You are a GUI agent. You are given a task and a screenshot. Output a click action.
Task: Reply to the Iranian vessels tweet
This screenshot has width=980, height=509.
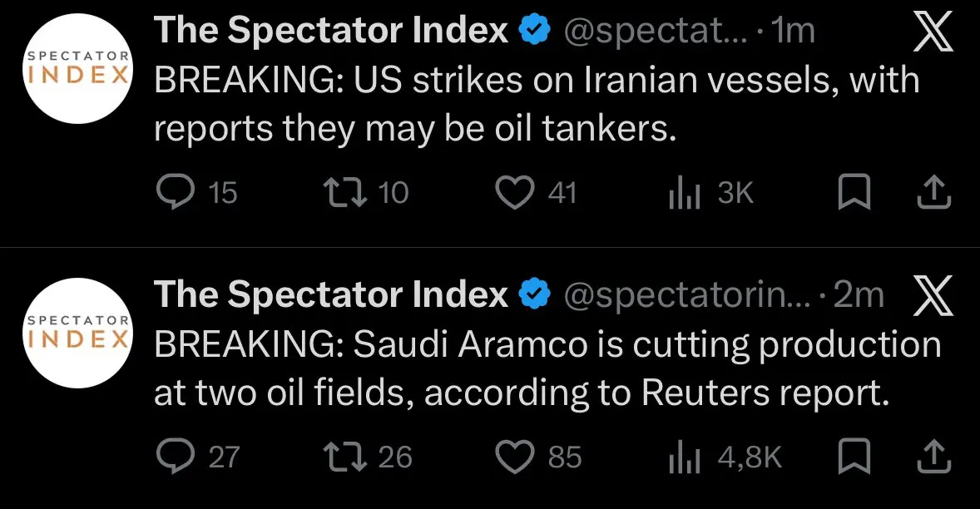[173, 193]
